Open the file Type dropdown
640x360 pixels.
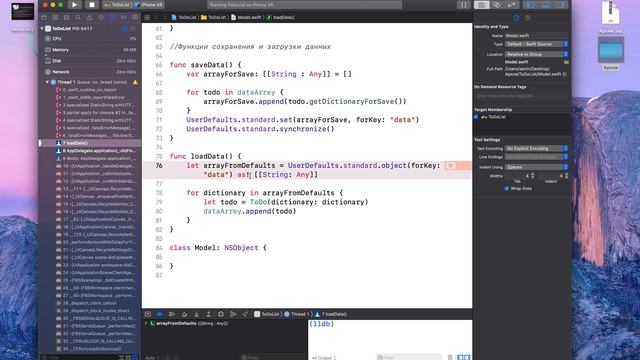click(x=536, y=44)
